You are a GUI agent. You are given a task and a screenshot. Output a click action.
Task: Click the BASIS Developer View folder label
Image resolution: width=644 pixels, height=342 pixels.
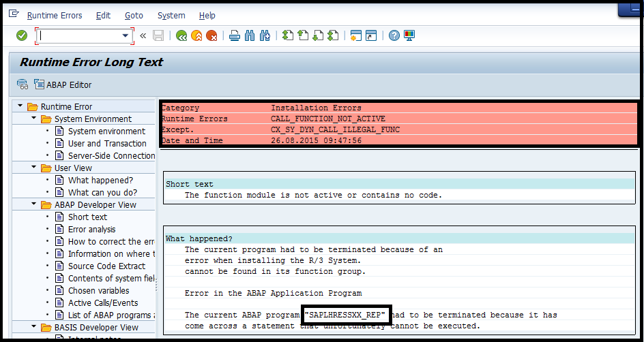click(96, 327)
